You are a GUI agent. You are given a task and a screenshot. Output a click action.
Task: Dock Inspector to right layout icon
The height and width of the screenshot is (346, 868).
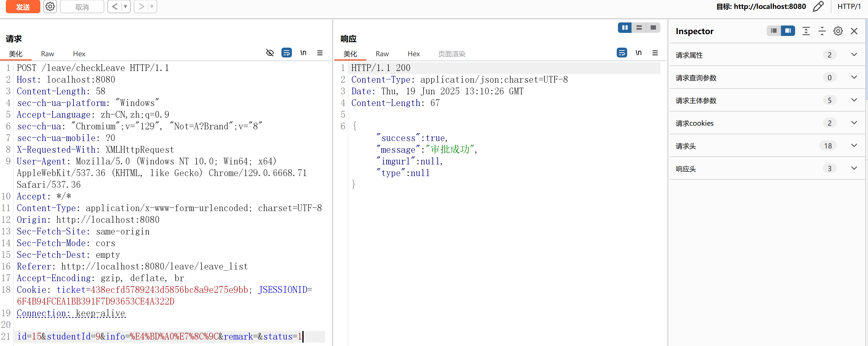[x=788, y=31]
